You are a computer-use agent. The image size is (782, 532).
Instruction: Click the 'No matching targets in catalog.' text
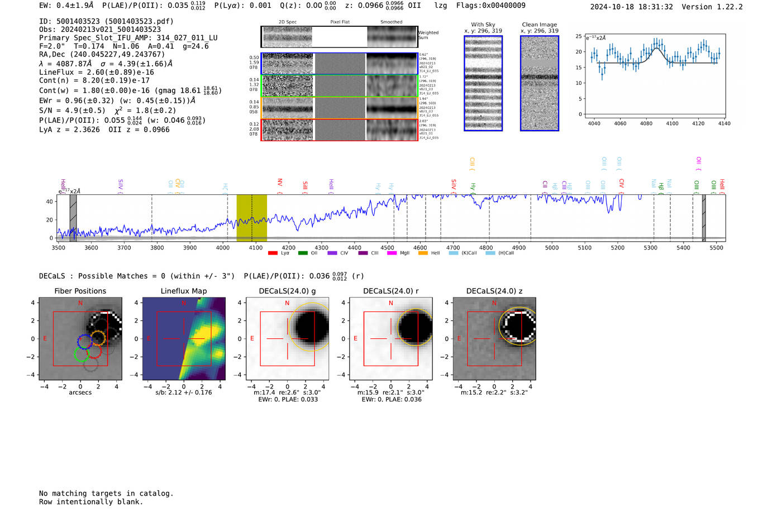point(106,493)
